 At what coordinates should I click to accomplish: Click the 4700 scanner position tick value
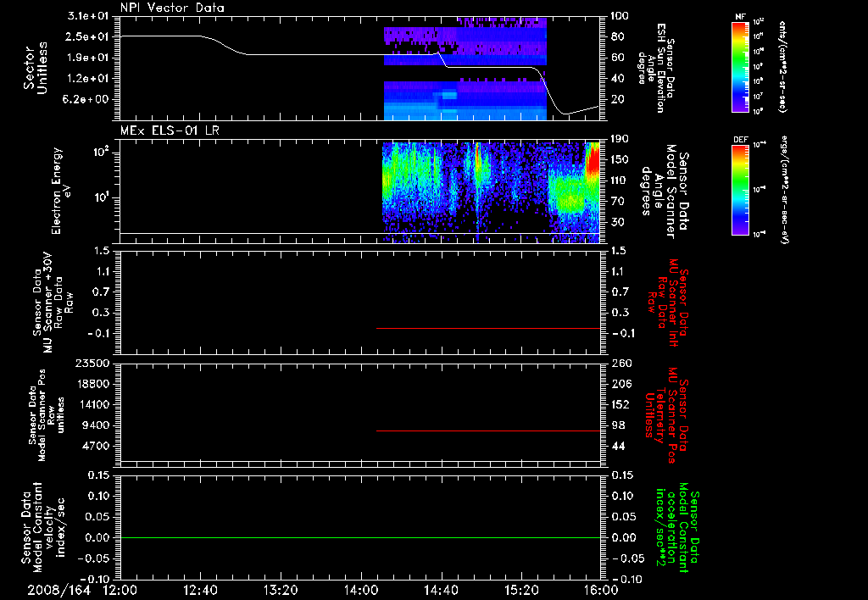click(x=96, y=446)
